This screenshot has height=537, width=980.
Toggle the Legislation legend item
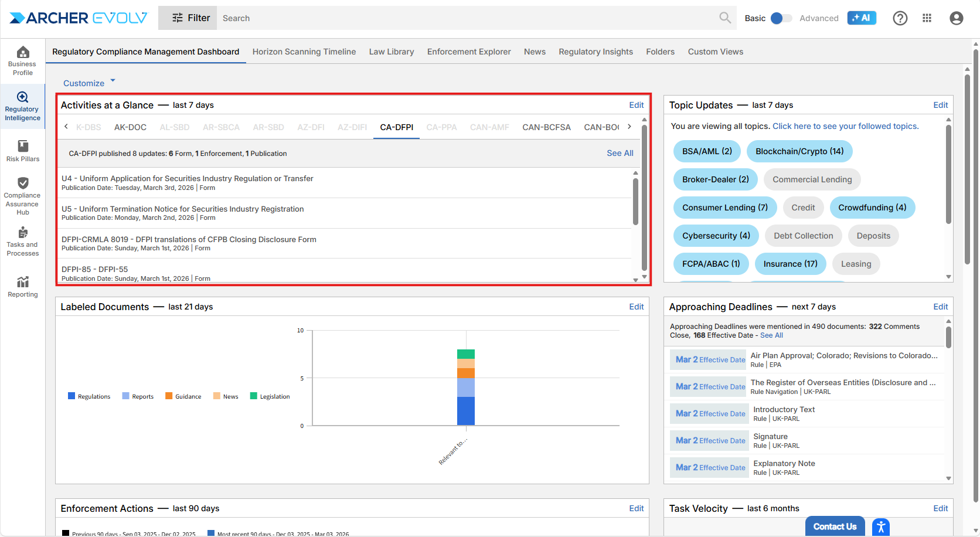(x=270, y=396)
